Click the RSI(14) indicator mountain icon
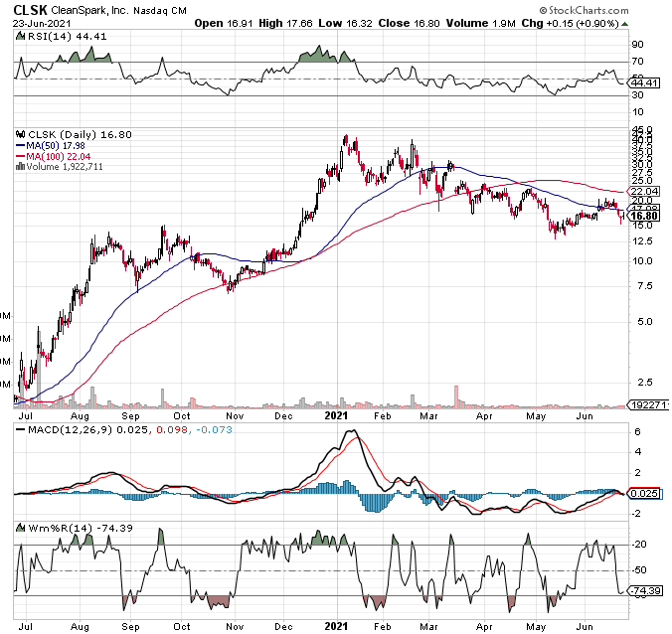Viewport: 672px width, 634px height. [20, 36]
